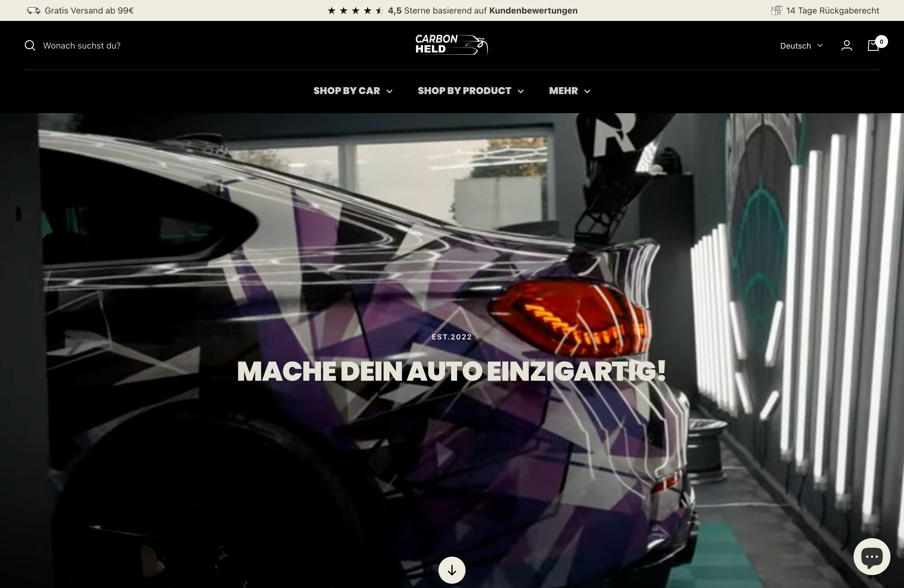Click the first rating star
Viewport: 904px width, 588px height.
coord(332,10)
